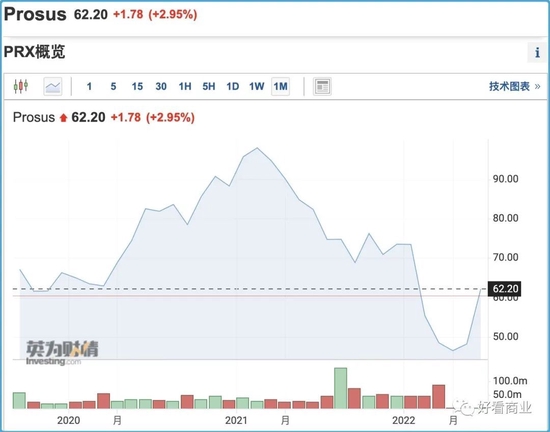Click the +1.78 (+2.95%) change in the top header line
Image resolution: width=550 pixels, height=432 pixels.
(155, 14)
